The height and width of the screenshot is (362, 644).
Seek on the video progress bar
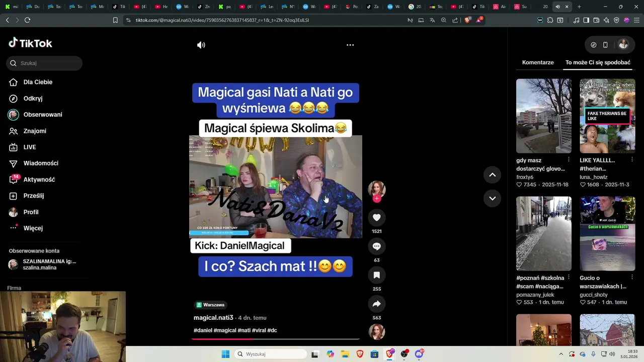(x=276, y=339)
